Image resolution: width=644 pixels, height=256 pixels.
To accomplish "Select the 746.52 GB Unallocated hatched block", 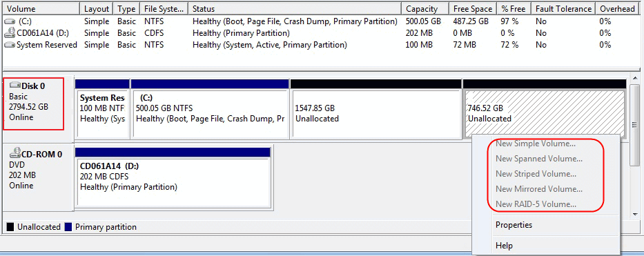I will 544,109.
